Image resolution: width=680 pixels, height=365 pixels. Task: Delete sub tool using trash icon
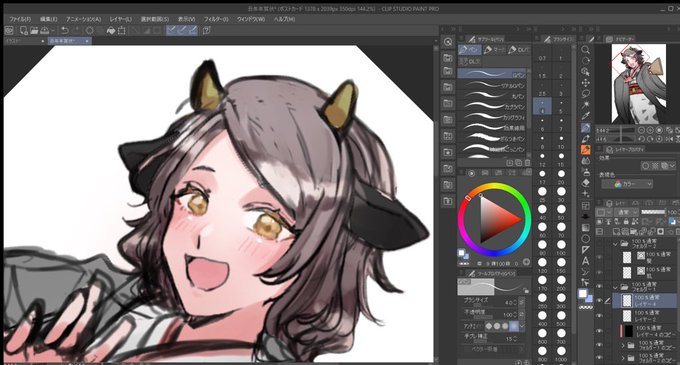(x=527, y=163)
